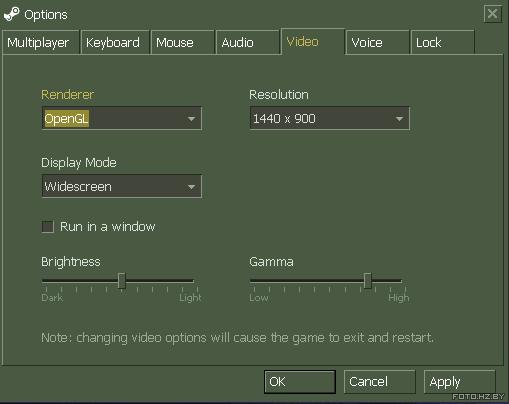Click the highlighted OpenGL renderer text
Screen dimensions: 509x404
point(66,119)
